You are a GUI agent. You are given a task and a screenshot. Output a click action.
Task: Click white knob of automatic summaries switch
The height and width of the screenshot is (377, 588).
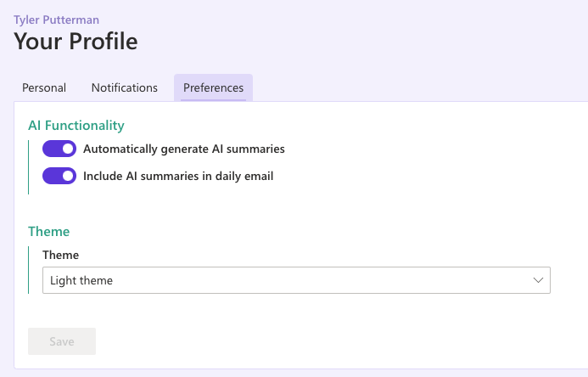68,149
